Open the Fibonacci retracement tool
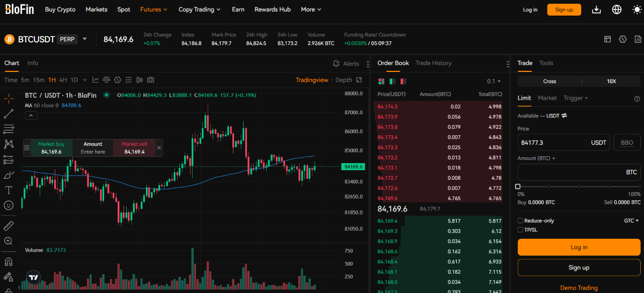Image resolution: width=644 pixels, height=293 pixels. point(9,129)
